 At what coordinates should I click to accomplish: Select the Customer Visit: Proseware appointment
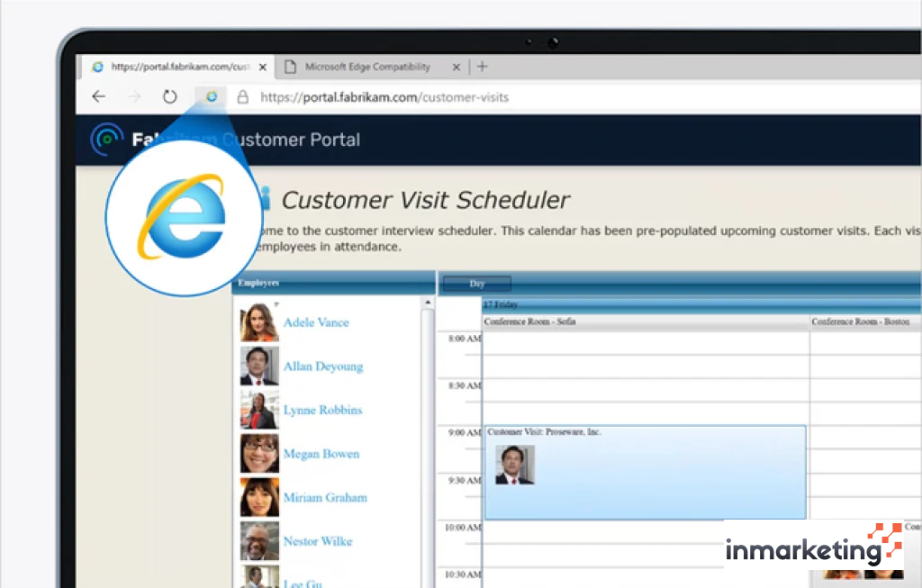645,472
